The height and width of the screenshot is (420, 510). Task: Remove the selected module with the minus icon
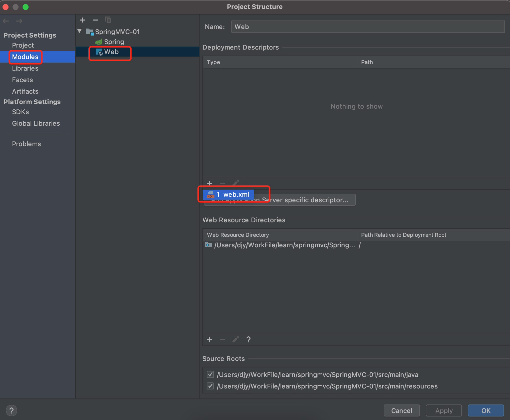pyautogui.click(x=95, y=20)
